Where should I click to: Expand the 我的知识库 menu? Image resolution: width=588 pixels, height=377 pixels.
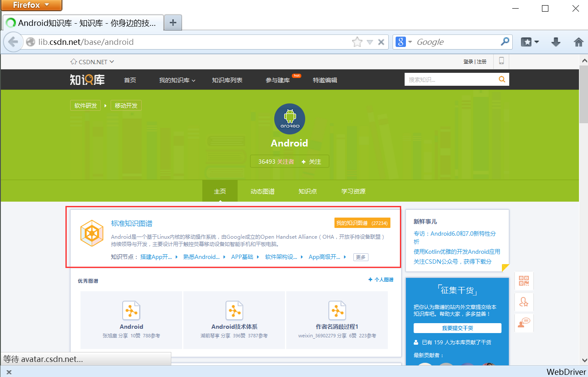(177, 80)
